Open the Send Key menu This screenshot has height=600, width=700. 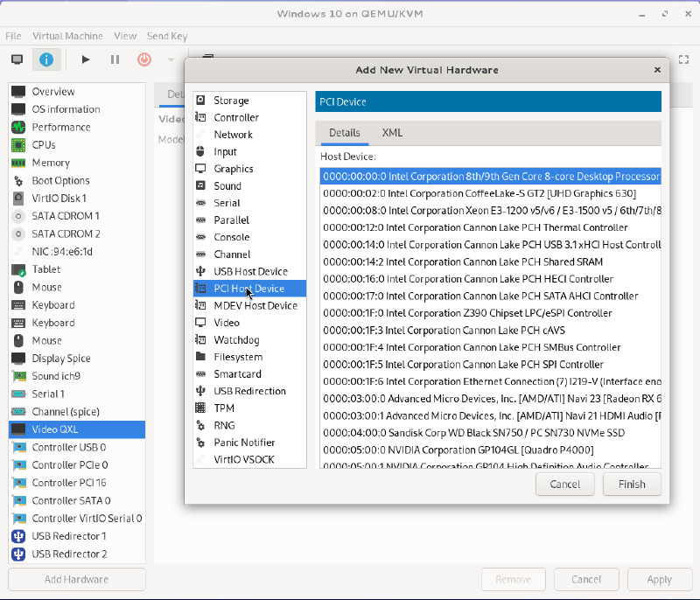coord(167,36)
